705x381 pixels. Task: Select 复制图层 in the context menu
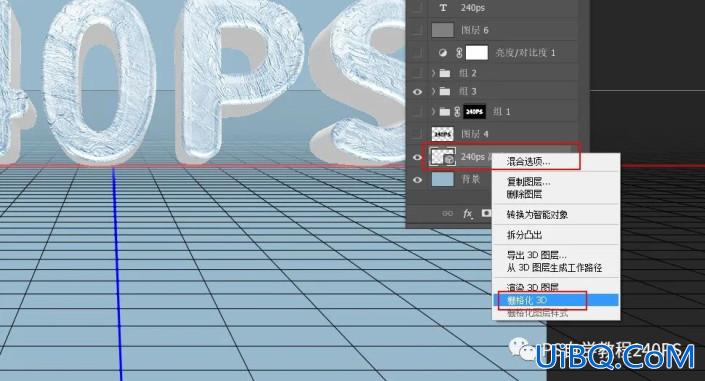click(x=528, y=182)
